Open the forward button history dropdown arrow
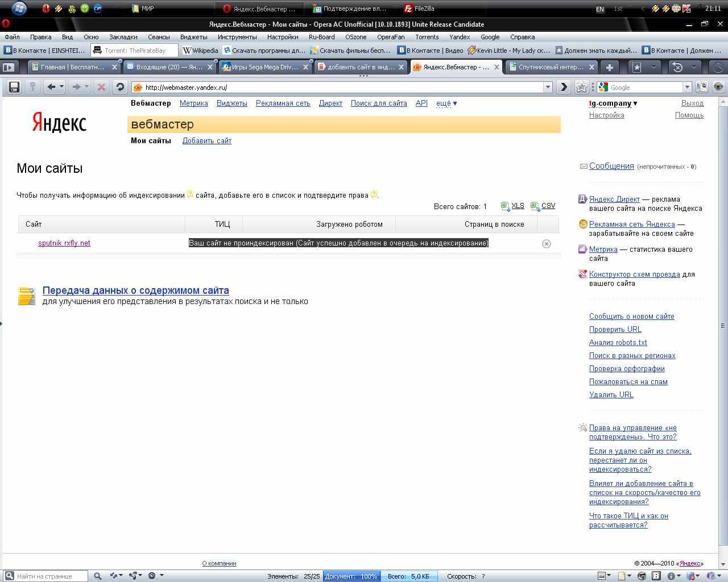Viewport: 728px width, 582px height. (86, 87)
